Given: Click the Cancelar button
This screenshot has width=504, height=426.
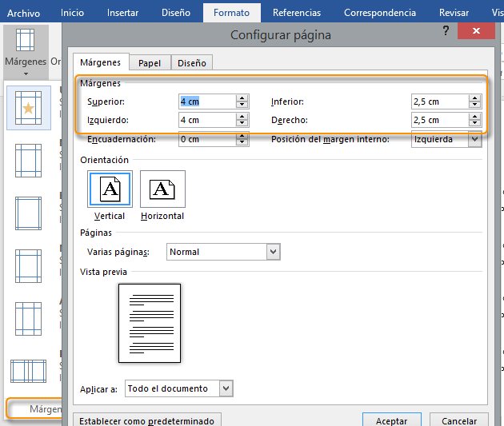Looking at the screenshot, I should (x=459, y=420).
